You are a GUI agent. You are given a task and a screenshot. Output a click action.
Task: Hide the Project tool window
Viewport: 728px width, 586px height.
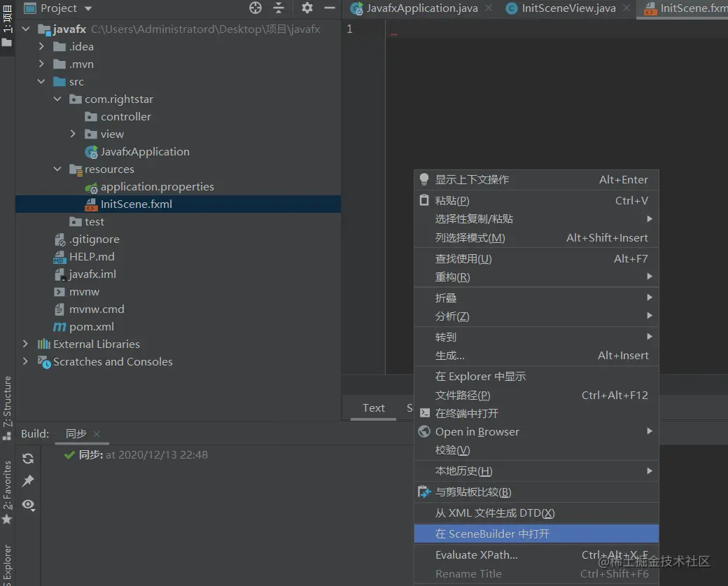pyautogui.click(x=329, y=8)
